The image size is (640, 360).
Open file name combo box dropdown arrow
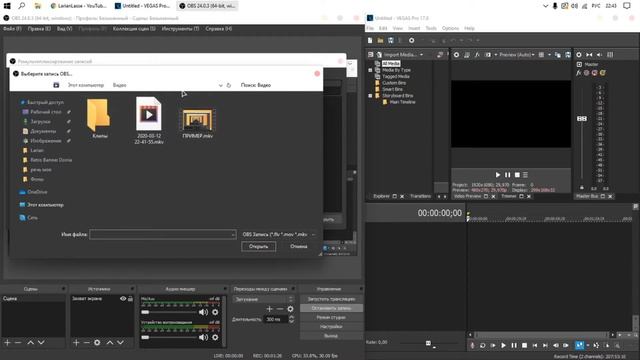[233, 234]
